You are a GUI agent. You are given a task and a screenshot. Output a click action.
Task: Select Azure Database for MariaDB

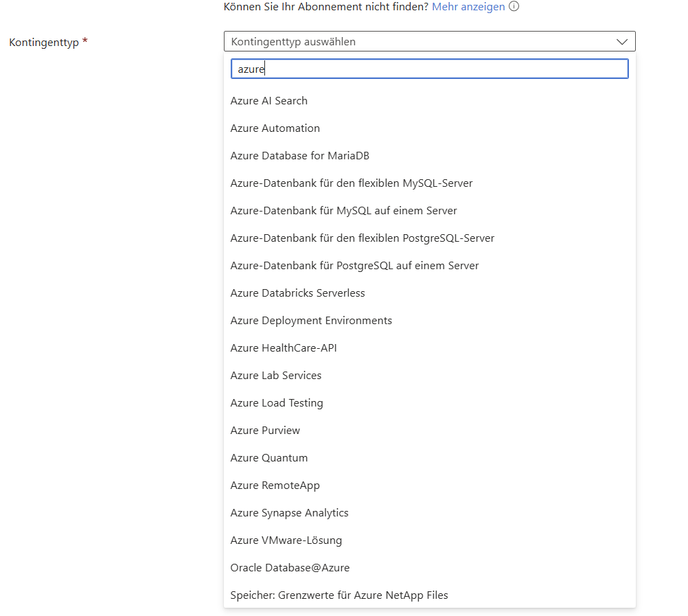coord(430,156)
